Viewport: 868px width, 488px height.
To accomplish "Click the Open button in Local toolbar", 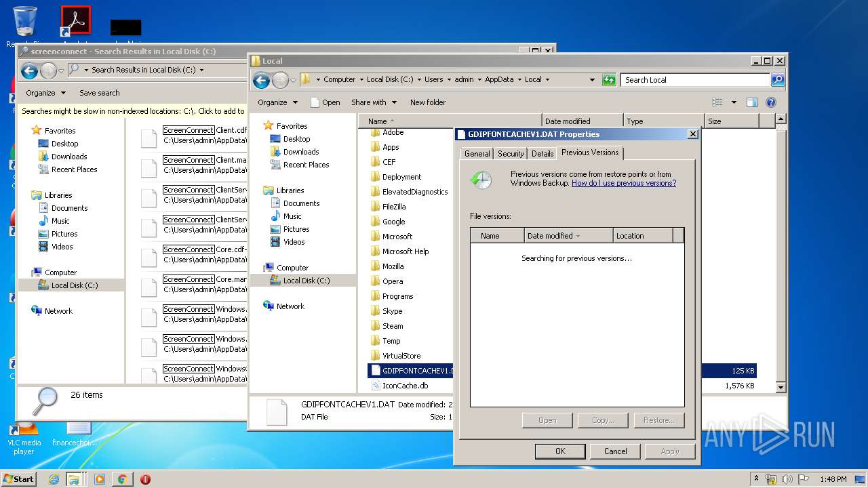I will coord(325,102).
